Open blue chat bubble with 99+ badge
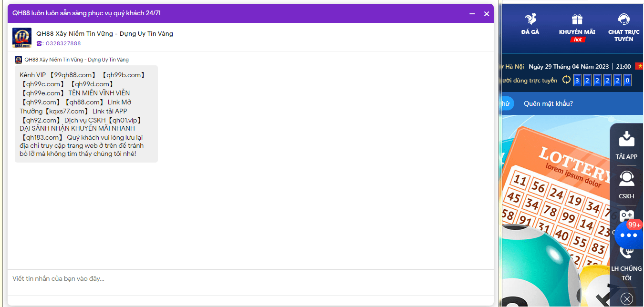Screen dimensions: 644x307 coord(628,235)
